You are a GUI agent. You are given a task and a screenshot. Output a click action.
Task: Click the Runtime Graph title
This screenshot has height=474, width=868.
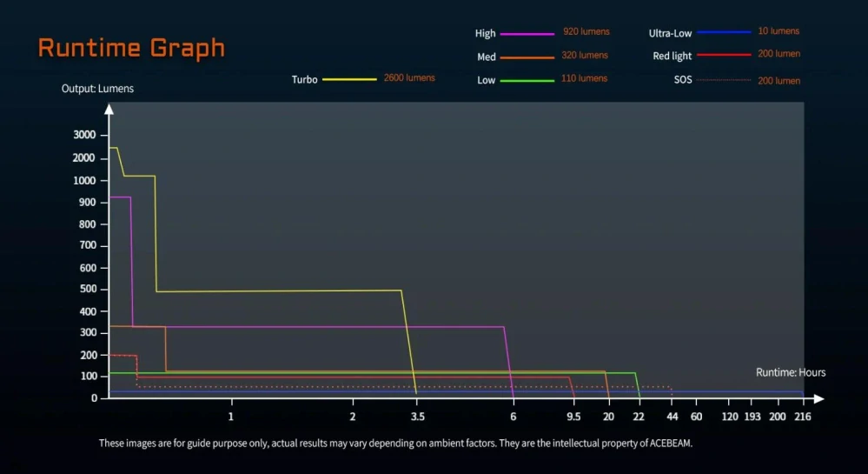(131, 48)
